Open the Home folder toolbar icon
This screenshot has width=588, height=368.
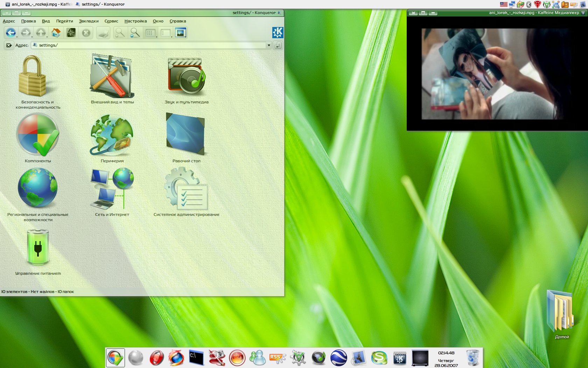coord(56,33)
